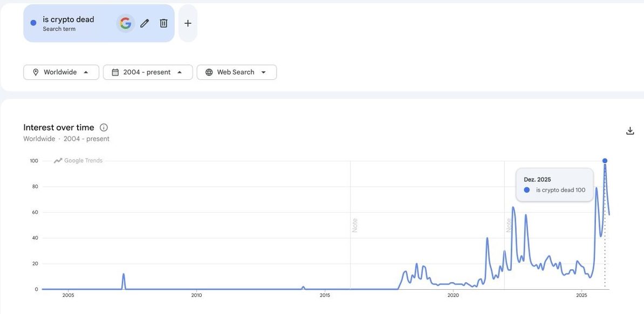
Task: Click the Note marker near 2016
Action: pyautogui.click(x=355, y=225)
